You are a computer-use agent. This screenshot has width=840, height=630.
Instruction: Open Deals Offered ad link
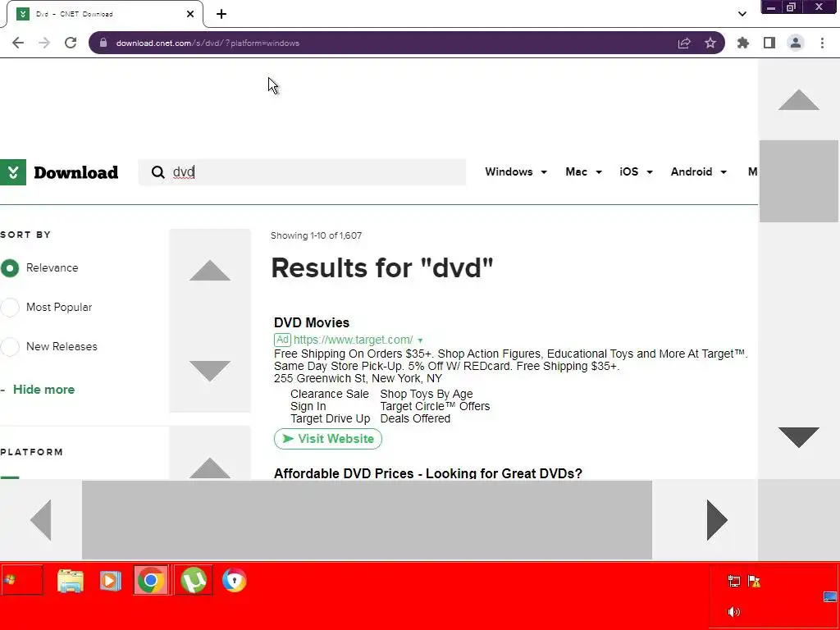[415, 418]
